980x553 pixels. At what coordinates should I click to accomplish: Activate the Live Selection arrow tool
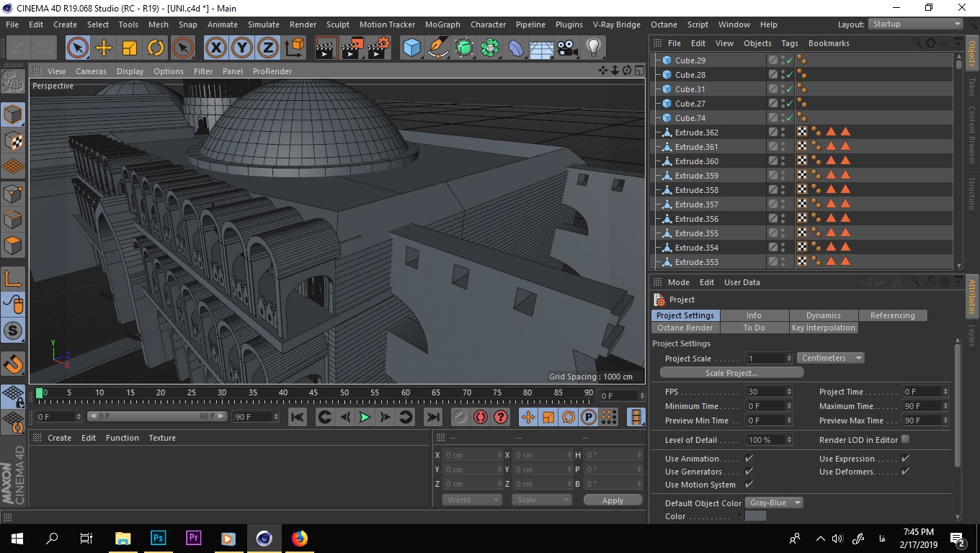[78, 48]
